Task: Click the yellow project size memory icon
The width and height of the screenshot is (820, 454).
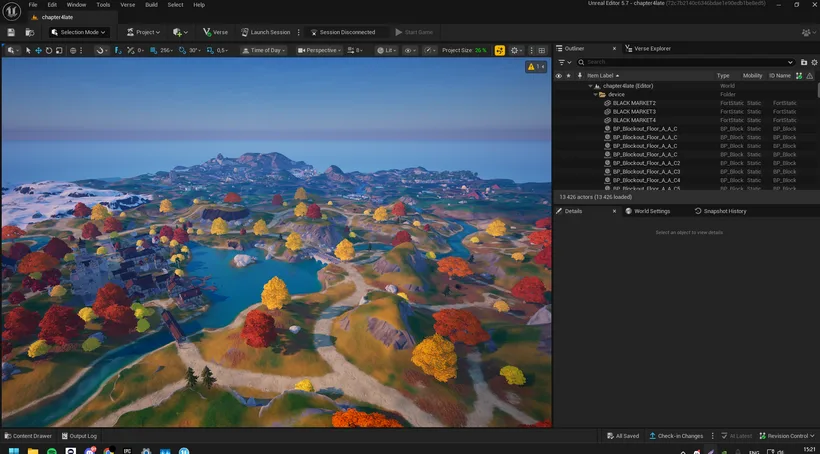Action: (x=499, y=51)
